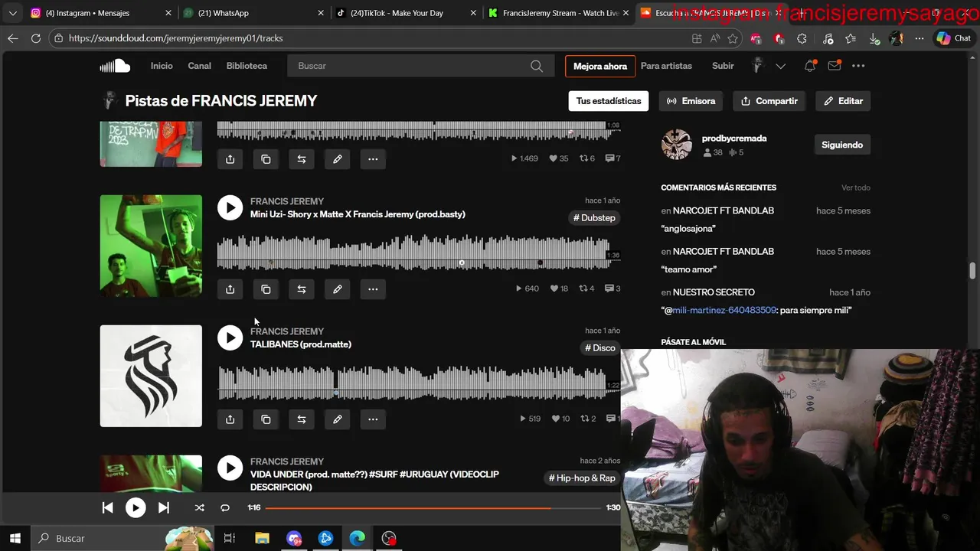Open Task View on taskbar
980x551 pixels.
(x=229, y=538)
